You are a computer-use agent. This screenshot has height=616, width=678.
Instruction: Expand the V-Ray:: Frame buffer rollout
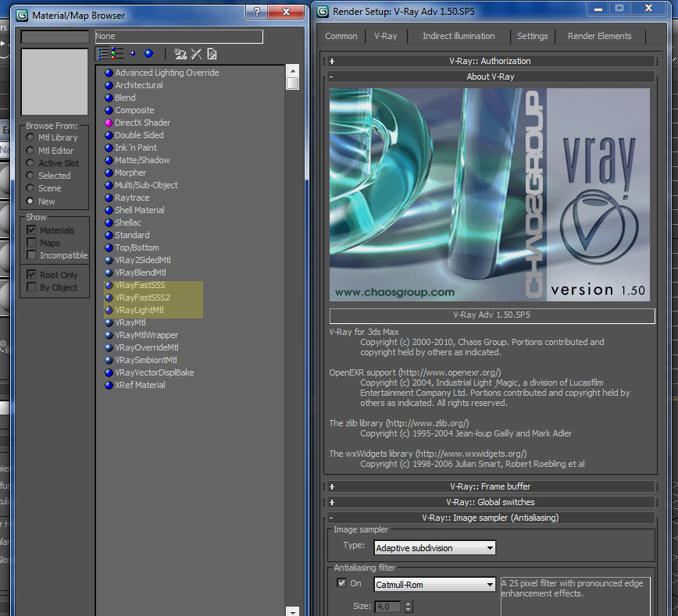tap(491, 486)
